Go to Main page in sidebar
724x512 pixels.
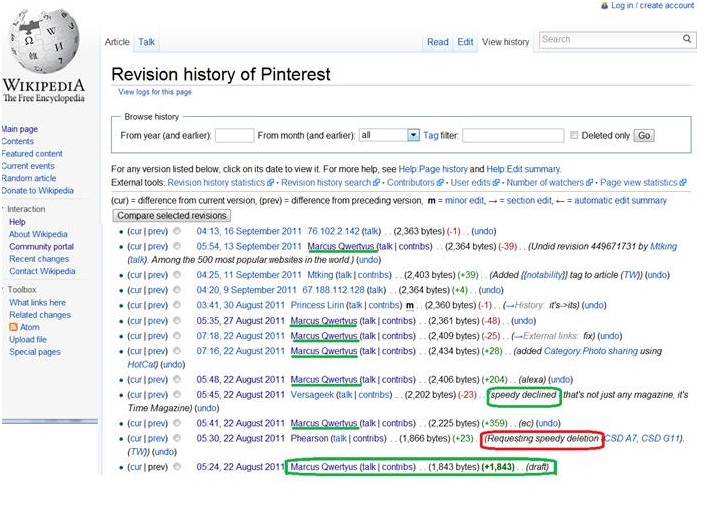(20, 129)
